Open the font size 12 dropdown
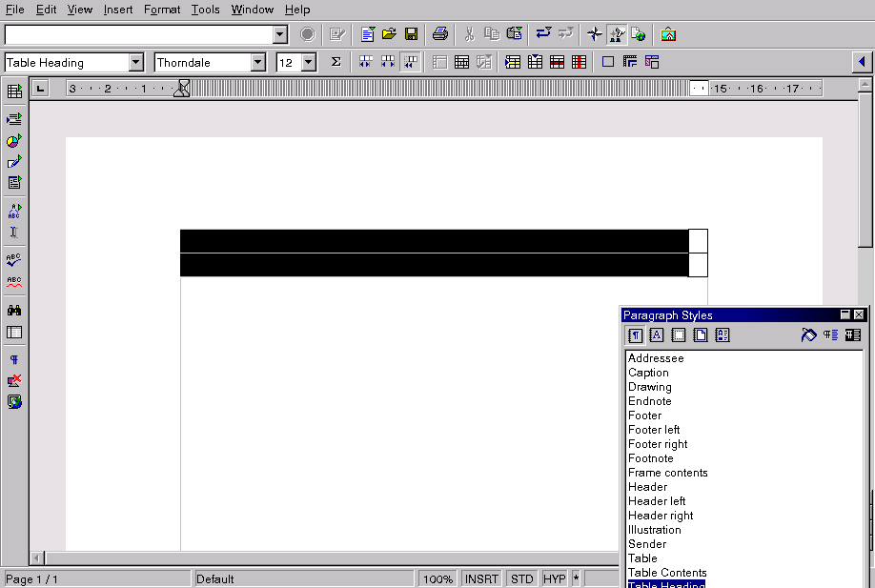The image size is (875, 588). tap(308, 63)
